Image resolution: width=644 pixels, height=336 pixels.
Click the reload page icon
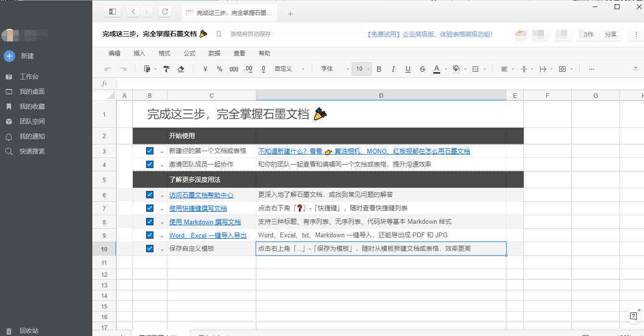click(165, 12)
